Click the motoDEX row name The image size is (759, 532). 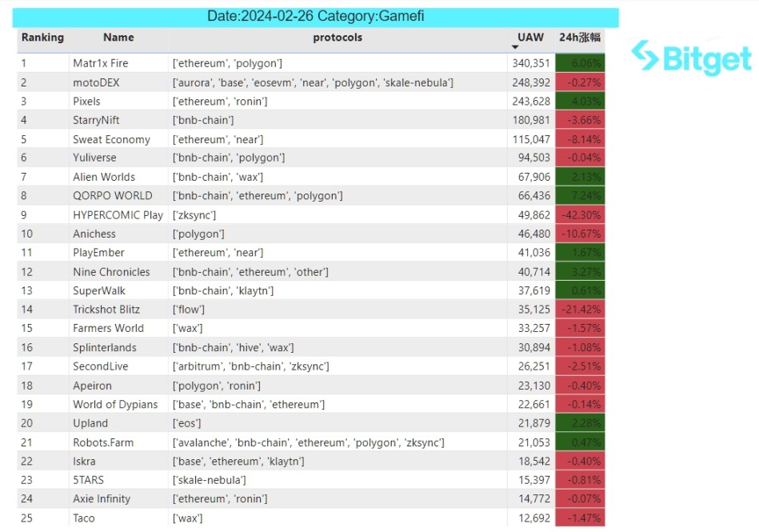click(x=95, y=82)
